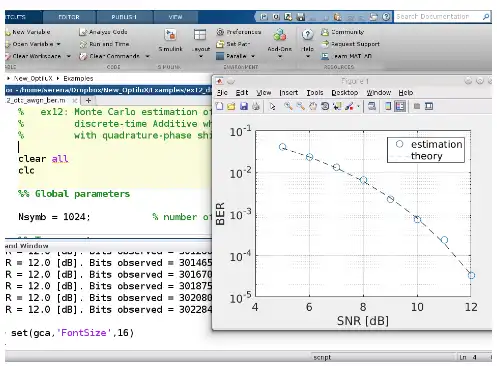Open Window menu in Figure 1
This screenshot has width=497, height=366.
pos(379,93)
